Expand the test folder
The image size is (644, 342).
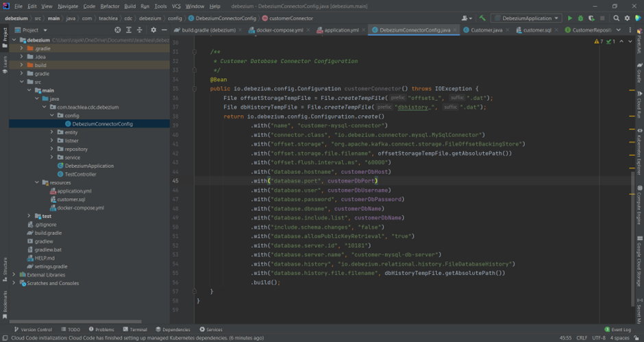[x=29, y=216]
